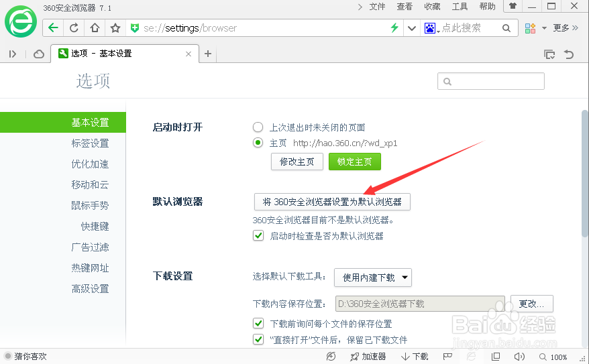The width and height of the screenshot is (589, 364).
Task: Click the window split icon in status bar
Action: pos(496,357)
